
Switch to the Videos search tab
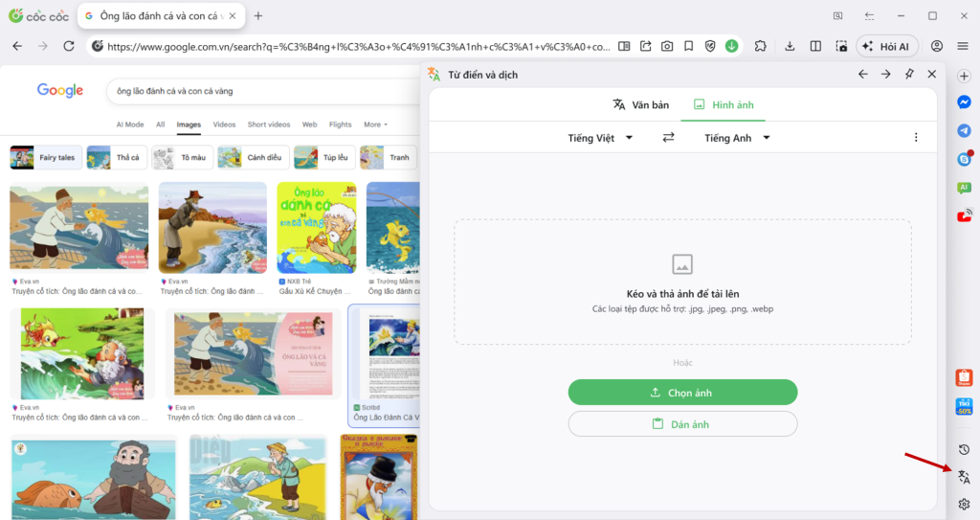(x=224, y=124)
